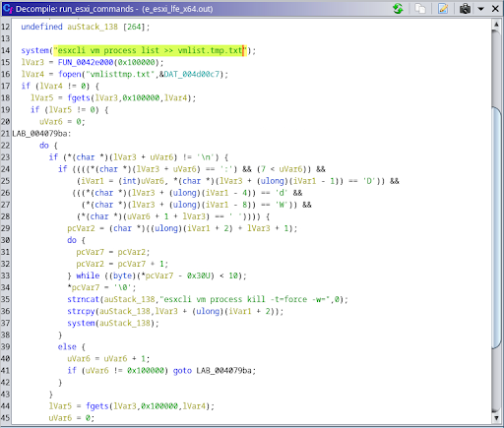Click strcpy on line 36
Screen dimensions: 504x428
[x=81, y=311]
